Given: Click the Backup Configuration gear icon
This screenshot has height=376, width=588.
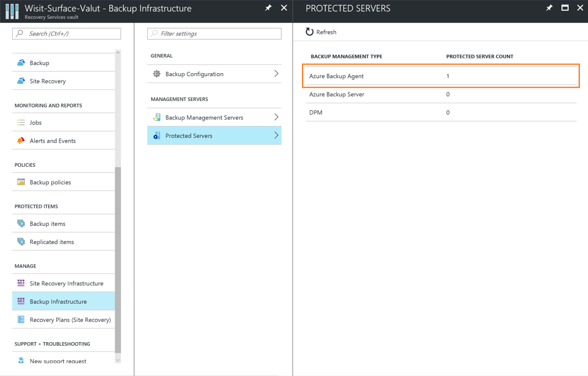Looking at the screenshot, I should pyautogui.click(x=157, y=73).
